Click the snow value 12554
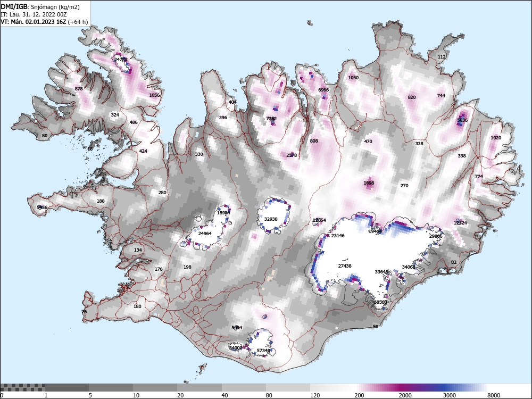This screenshot has width=532, height=399. click(x=319, y=220)
